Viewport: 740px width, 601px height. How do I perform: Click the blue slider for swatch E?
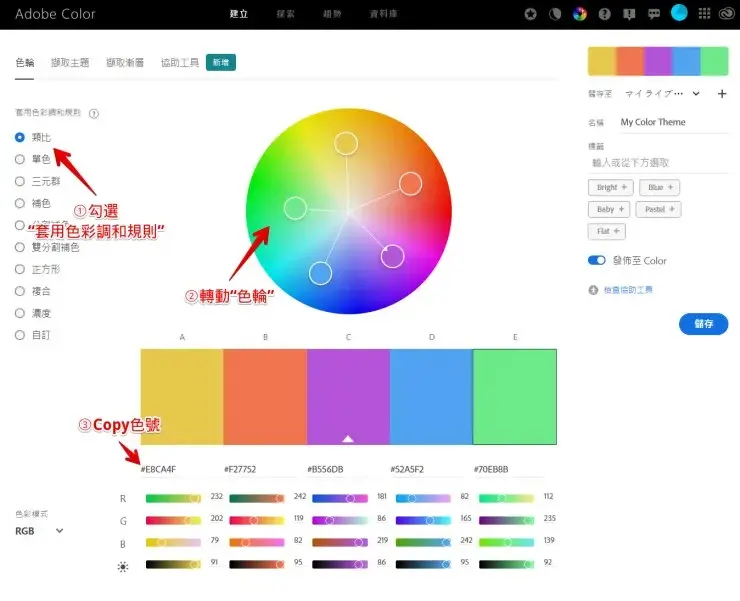[506, 542]
